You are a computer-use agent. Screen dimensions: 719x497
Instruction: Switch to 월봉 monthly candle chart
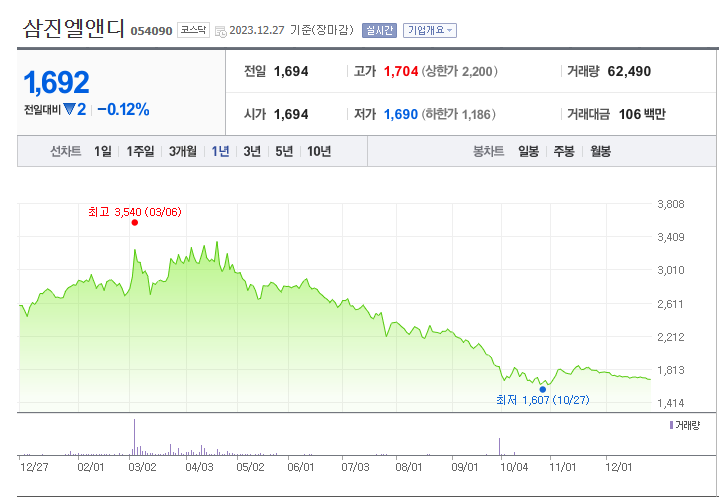[600, 151]
